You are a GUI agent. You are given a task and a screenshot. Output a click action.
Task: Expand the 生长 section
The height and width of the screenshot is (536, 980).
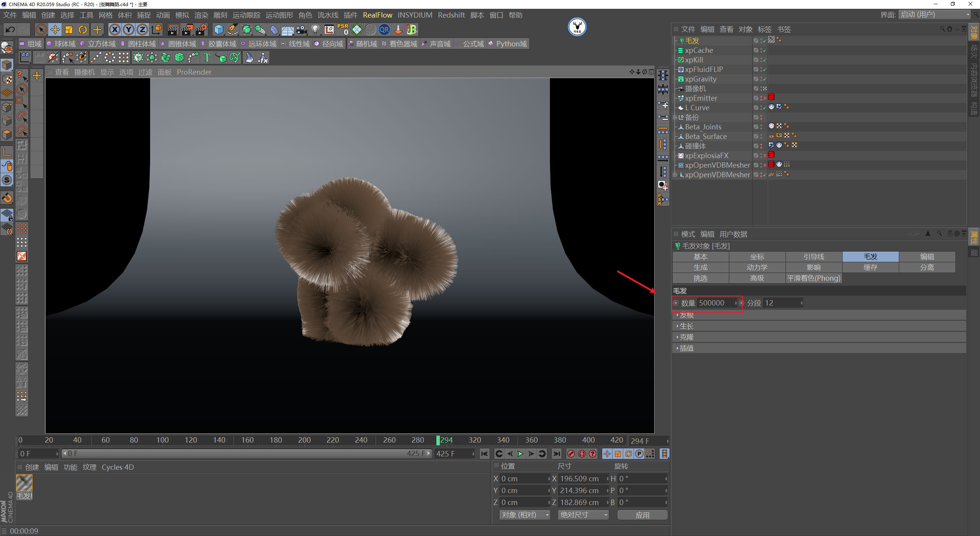point(686,326)
